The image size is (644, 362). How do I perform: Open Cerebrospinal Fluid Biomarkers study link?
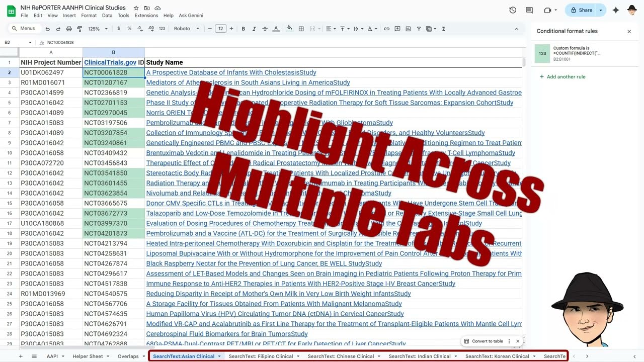[x=227, y=334]
